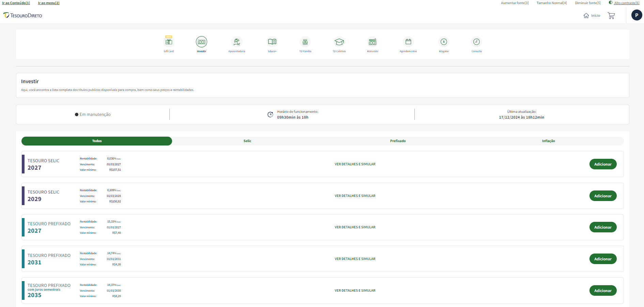Click 'Alto contraste[6]' link

tap(627, 3)
